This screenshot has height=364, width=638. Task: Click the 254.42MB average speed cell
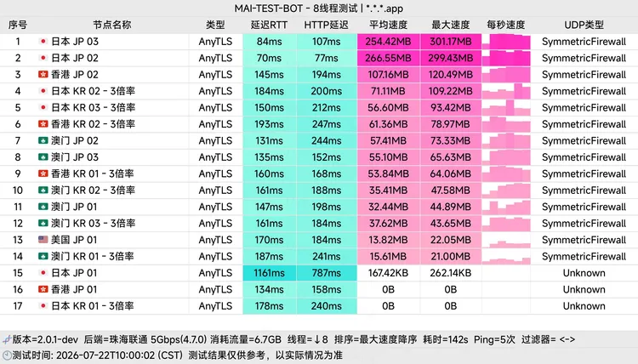pyautogui.click(x=388, y=42)
